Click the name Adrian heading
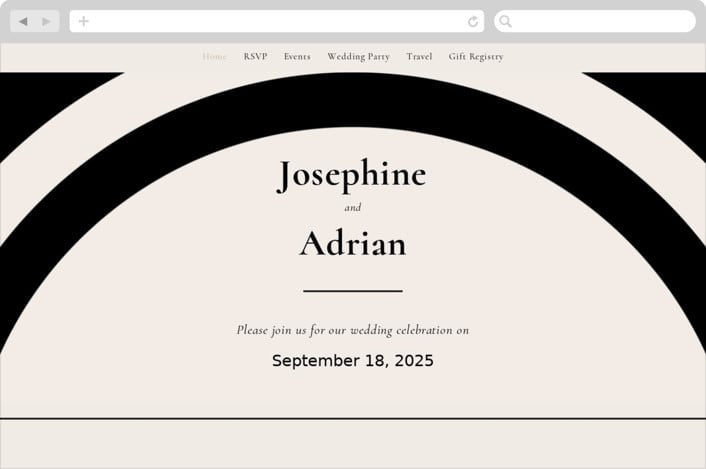Screen dimensions: 706x469 pyautogui.click(x=353, y=244)
